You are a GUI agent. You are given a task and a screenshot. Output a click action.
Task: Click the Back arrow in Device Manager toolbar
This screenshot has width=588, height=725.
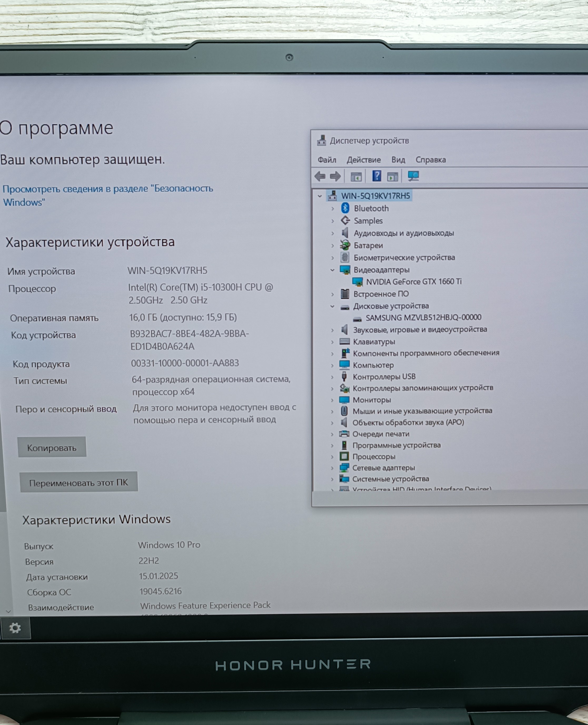320,176
